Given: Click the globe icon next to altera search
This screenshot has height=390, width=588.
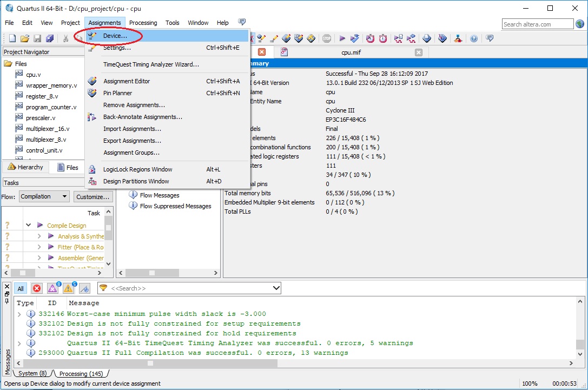Looking at the screenshot, I should click(x=580, y=24).
